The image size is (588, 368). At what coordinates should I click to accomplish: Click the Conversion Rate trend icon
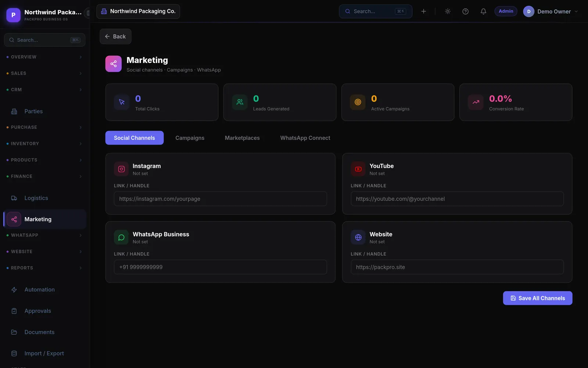476,102
